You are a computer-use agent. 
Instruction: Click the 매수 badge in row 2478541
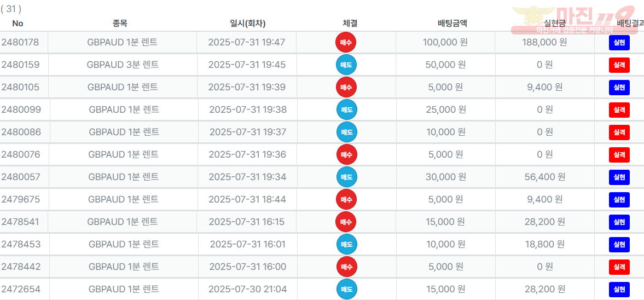pyautogui.click(x=346, y=222)
